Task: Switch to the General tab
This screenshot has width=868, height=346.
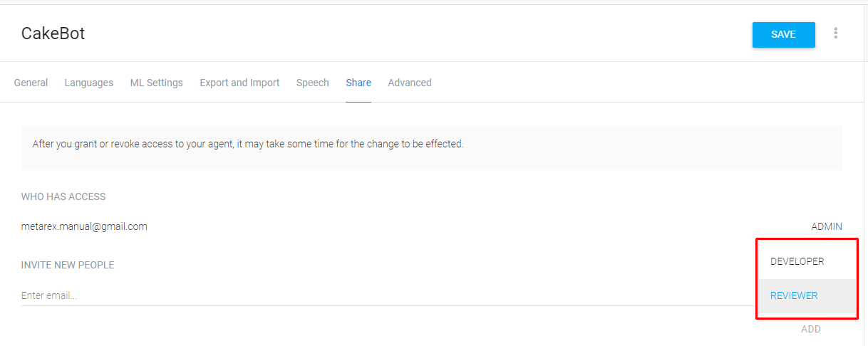Action: click(x=31, y=83)
